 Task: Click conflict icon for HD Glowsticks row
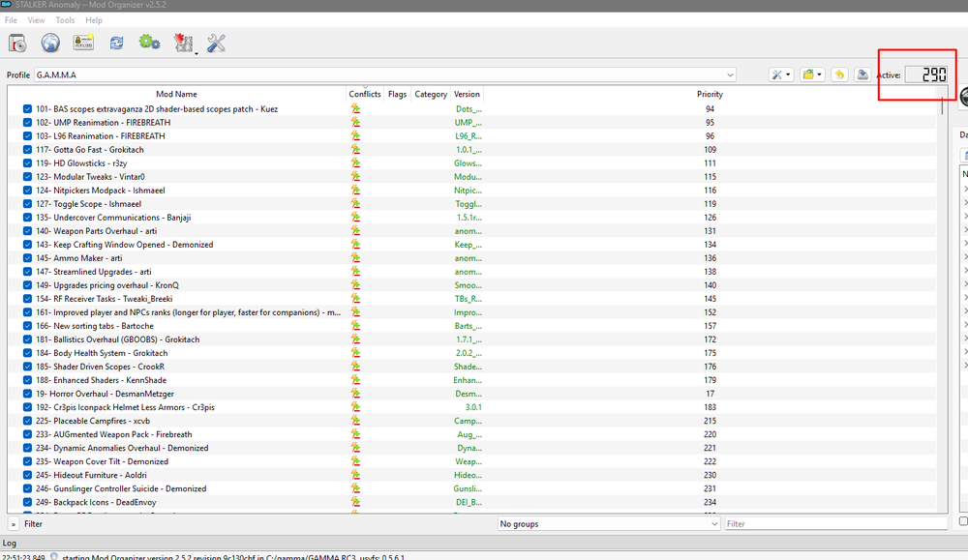tap(355, 163)
